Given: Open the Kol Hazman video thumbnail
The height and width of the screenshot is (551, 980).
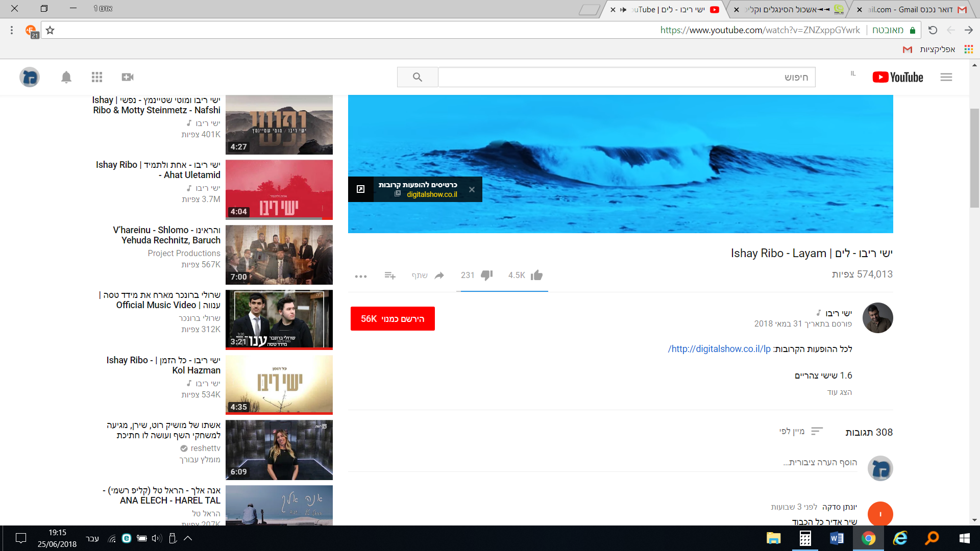Looking at the screenshot, I should click(x=279, y=384).
